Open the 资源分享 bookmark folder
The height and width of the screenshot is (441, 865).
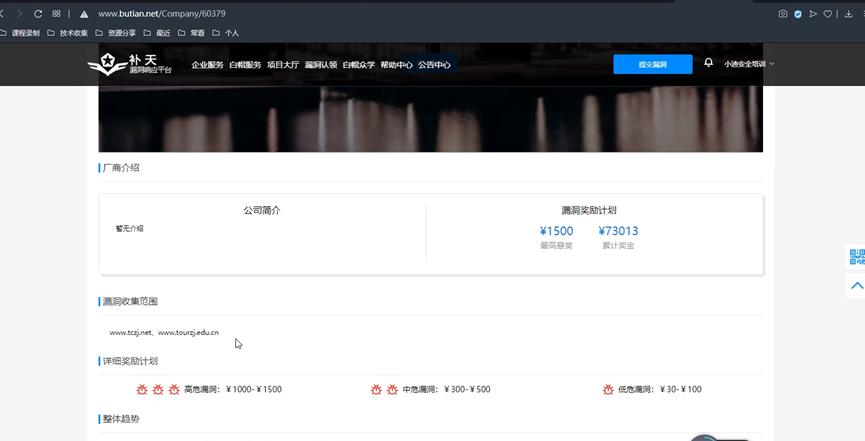[116, 33]
